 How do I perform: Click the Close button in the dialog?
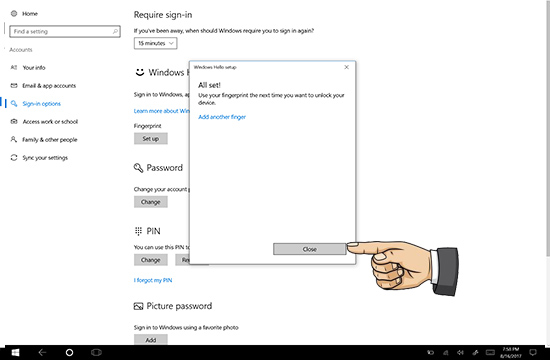pyautogui.click(x=309, y=249)
